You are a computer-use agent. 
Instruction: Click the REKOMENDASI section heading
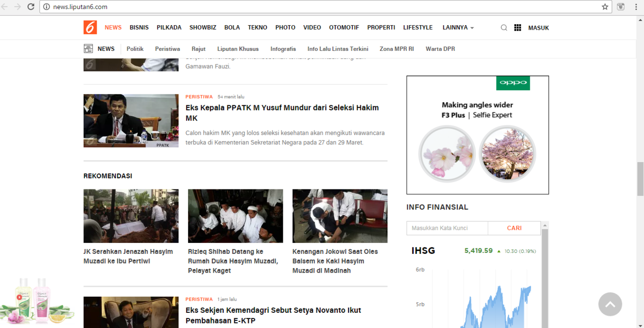click(x=108, y=176)
